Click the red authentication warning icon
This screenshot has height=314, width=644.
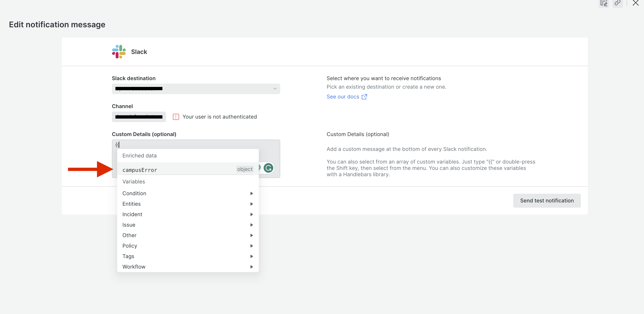click(176, 117)
